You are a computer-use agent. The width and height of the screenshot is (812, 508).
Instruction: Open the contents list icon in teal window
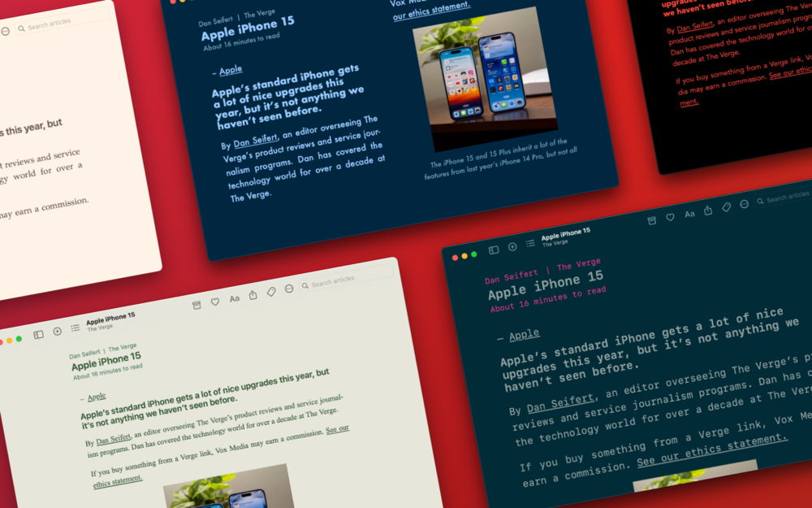(x=530, y=243)
